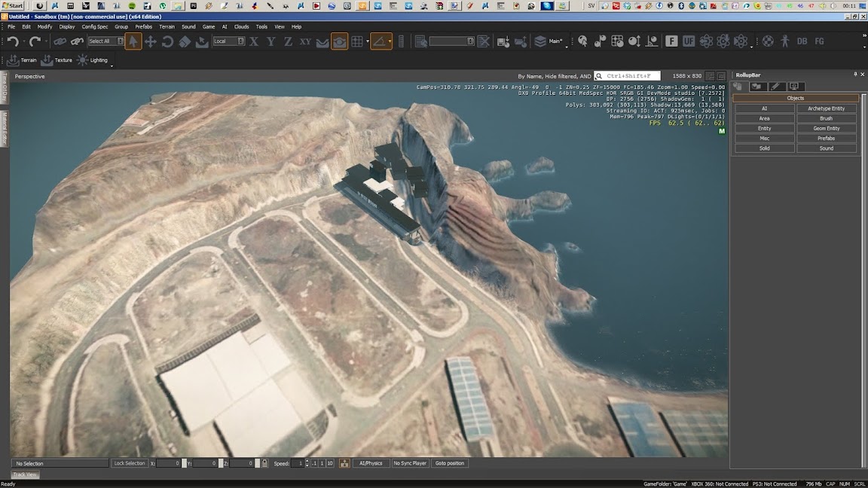Image resolution: width=868 pixels, height=488 pixels.
Task: Expand the Main layer dropdown
Action: (555, 41)
